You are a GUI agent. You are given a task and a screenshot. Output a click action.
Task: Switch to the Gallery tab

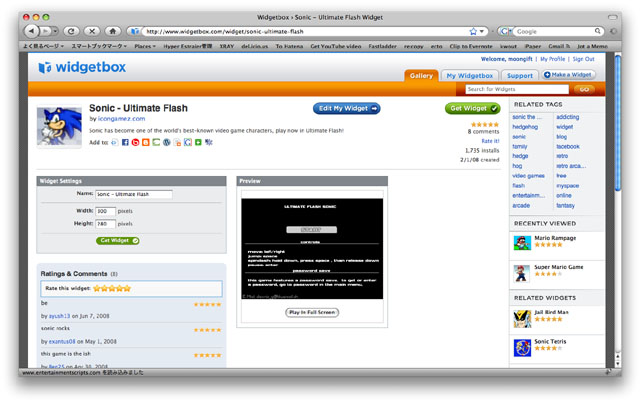point(421,76)
